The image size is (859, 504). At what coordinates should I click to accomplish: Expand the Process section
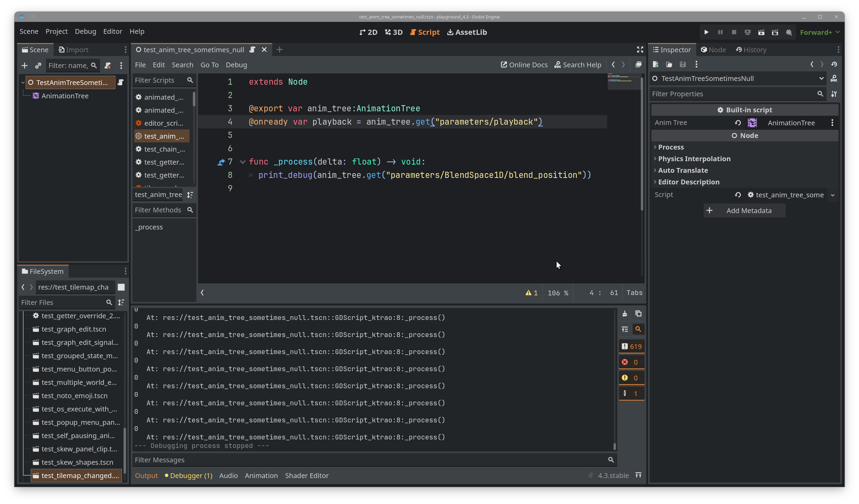pyautogui.click(x=671, y=147)
